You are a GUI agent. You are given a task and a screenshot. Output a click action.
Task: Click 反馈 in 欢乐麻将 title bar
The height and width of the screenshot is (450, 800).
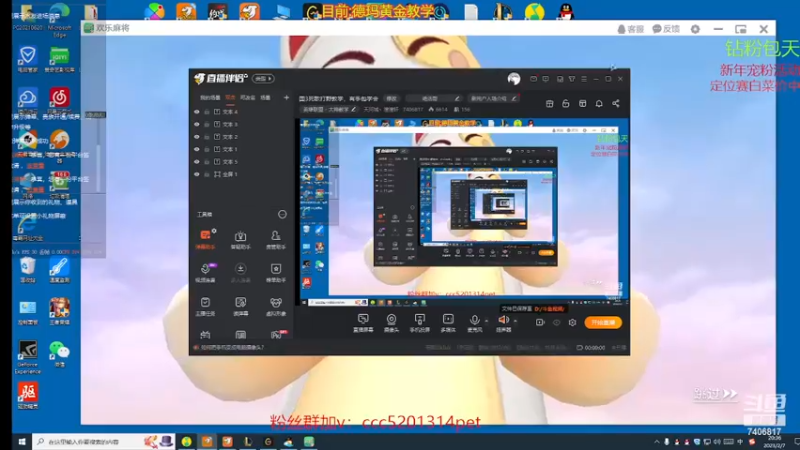coord(666,29)
